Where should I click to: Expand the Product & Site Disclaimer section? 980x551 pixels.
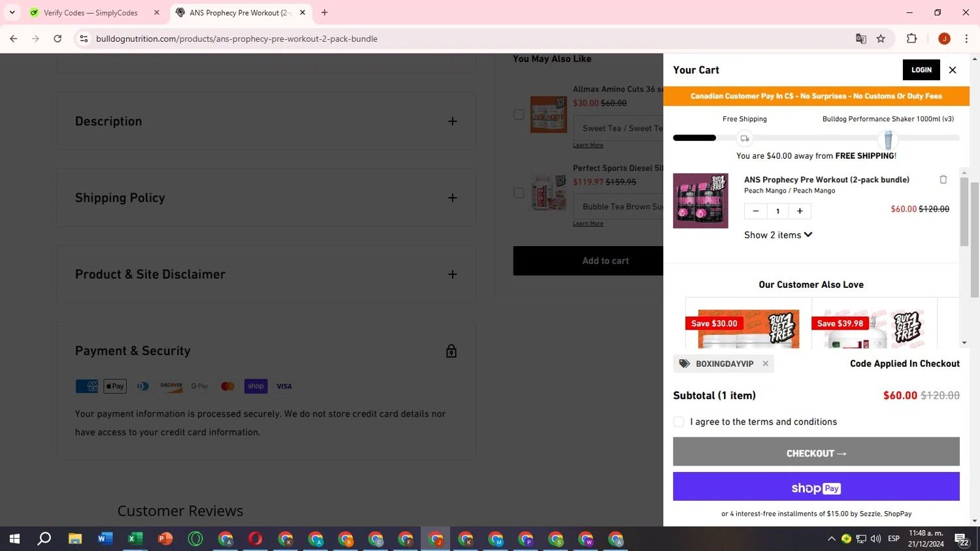(x=265, y=274)
